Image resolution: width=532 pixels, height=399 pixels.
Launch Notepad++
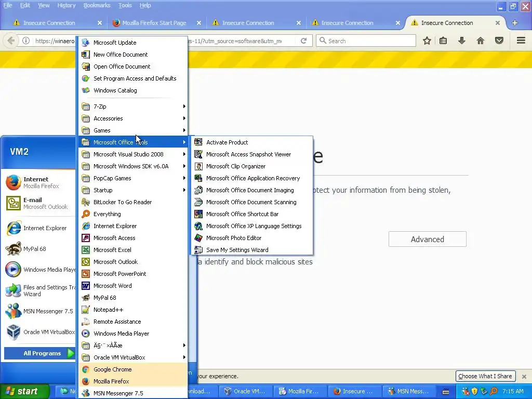click(133, 310)
